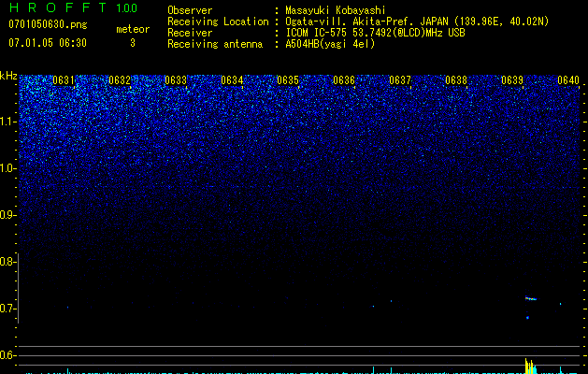
Task: Click the 0.6 kHz axis label
Action: pos(7,355)
